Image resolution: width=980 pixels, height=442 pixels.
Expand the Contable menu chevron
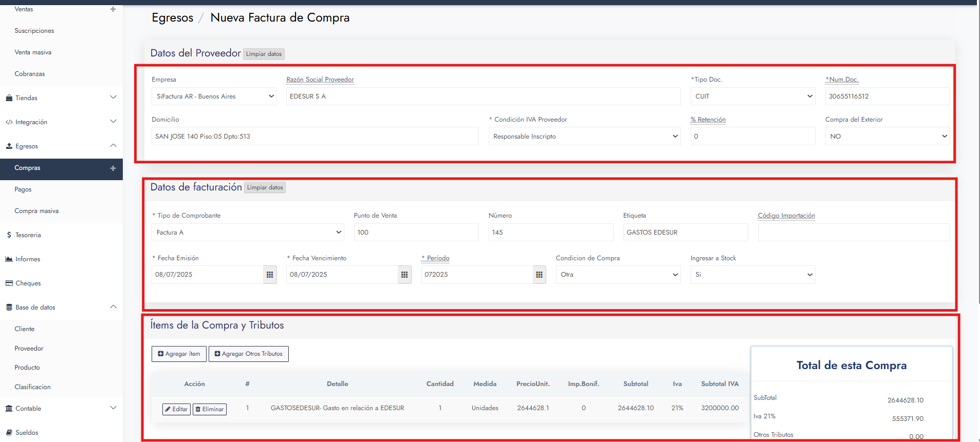pyautogui.click(x=113, y=408)
